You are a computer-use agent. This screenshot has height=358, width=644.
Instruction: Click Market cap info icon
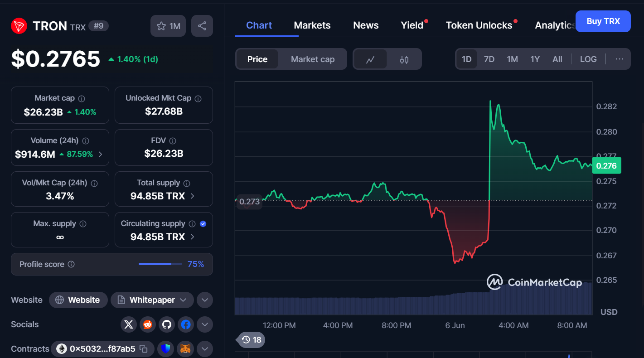tap(82, 98)
